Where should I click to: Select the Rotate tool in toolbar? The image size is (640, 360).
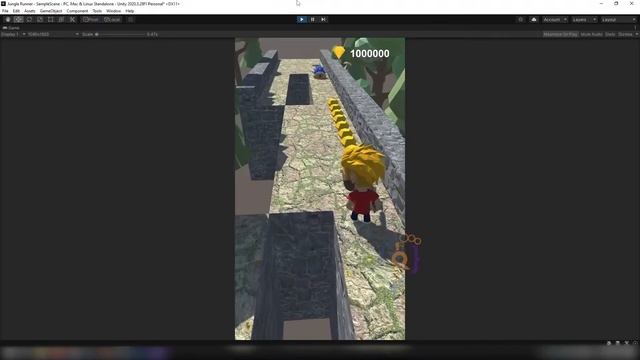29,20
